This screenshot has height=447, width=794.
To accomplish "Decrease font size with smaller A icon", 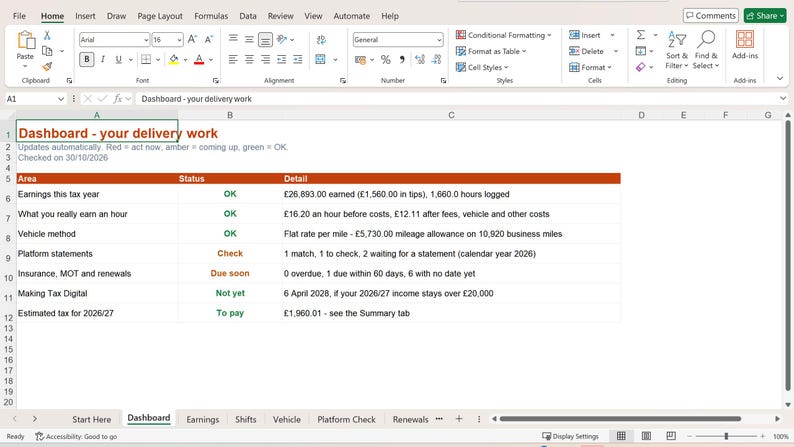I will click(x=209, y=39).
